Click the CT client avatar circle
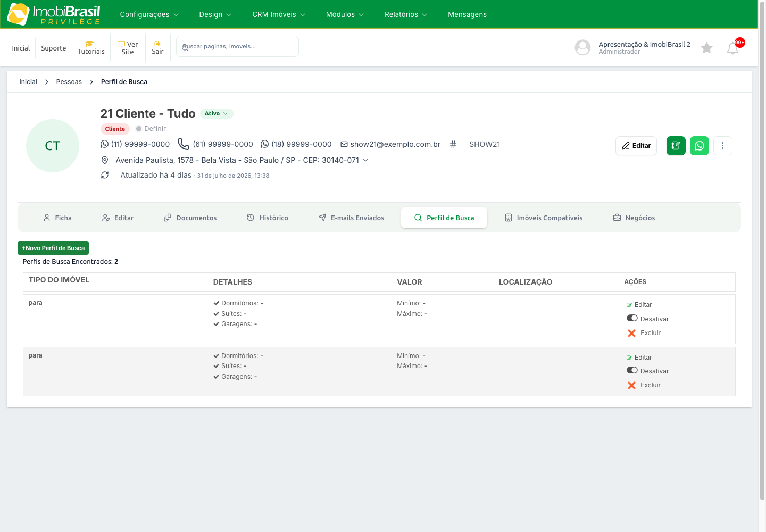Image resolution: width=766 pixels, height=532 pixels. pos(53,146)
